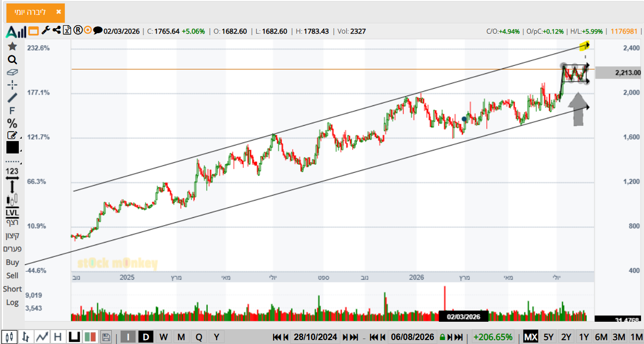
Task: Select the D daily interval
Action: 146,337
